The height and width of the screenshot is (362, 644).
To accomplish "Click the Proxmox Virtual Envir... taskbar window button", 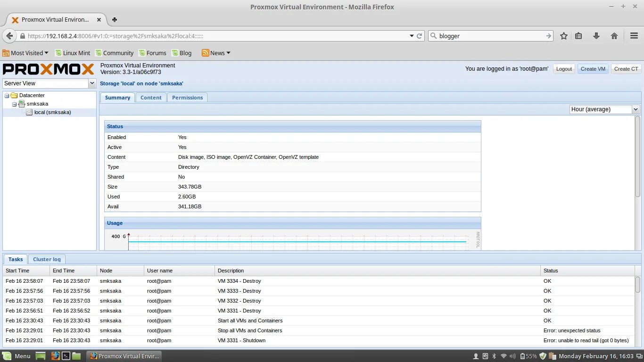I will pyautogui.click(x=124, y=356).
